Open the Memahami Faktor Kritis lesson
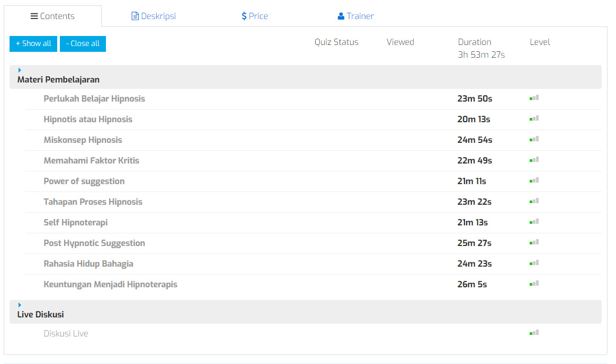The height and width of the screenshot is (364, 616). click(91, 160)
